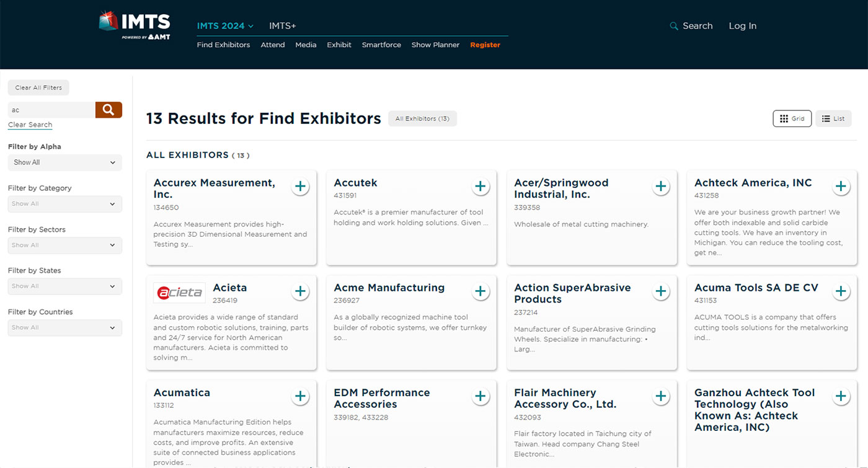Add Acer/Springwood Industrial with its plus icon
Screen dimensions: 868x468
(x=661, y=186)
